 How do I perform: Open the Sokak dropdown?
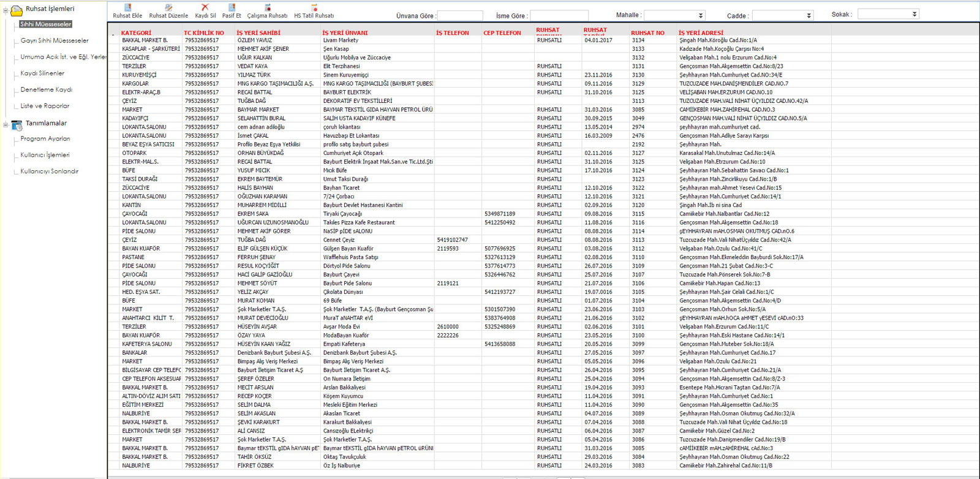[x=914, y=14]
